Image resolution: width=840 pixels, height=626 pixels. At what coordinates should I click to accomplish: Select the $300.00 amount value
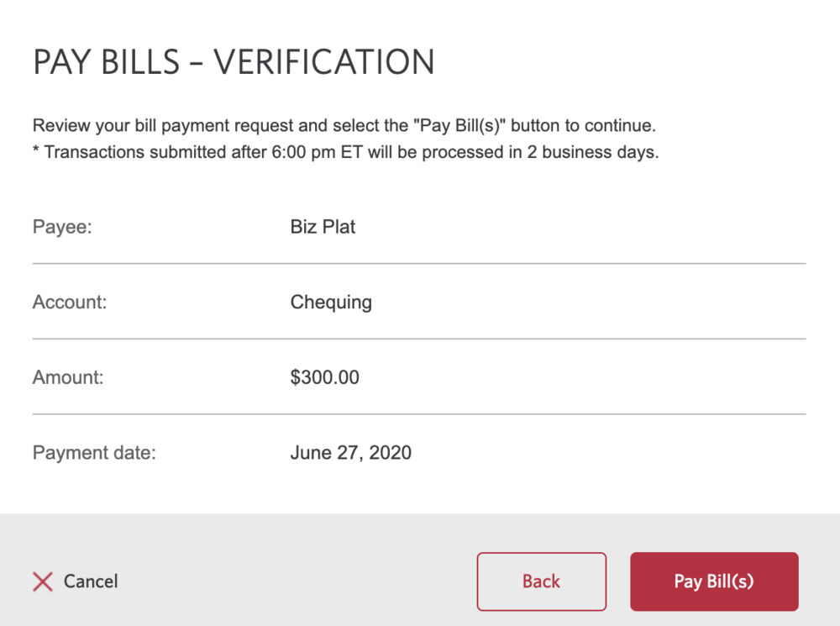click(324, 378)
